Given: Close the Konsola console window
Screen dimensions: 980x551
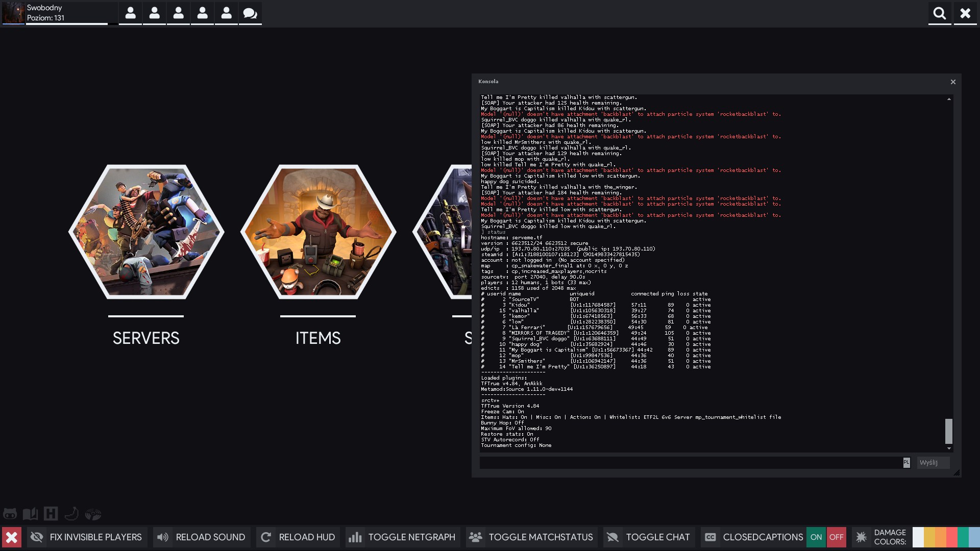Looking at the screenshot, I should [x=953, y=82].
